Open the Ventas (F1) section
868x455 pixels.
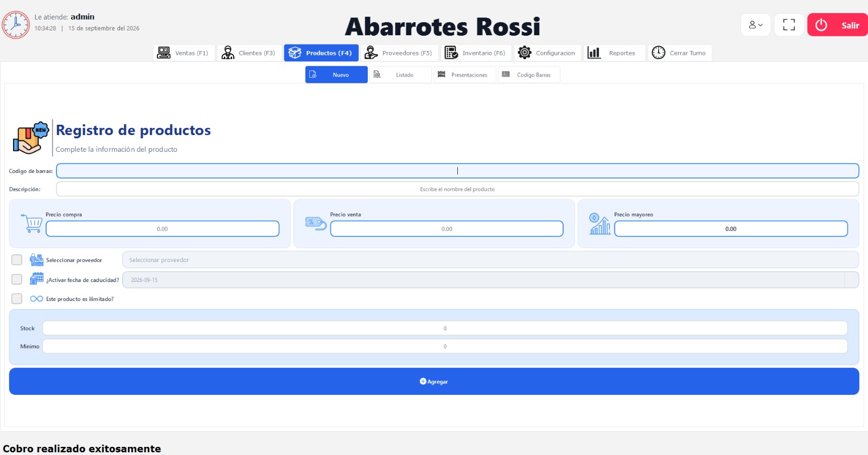point(184,53)
